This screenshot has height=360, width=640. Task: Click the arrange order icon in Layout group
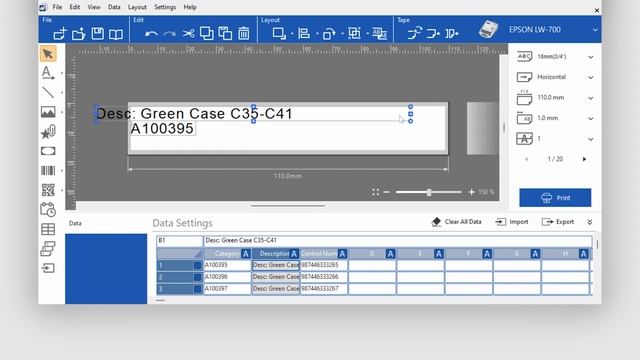click(x=279, y=33)
